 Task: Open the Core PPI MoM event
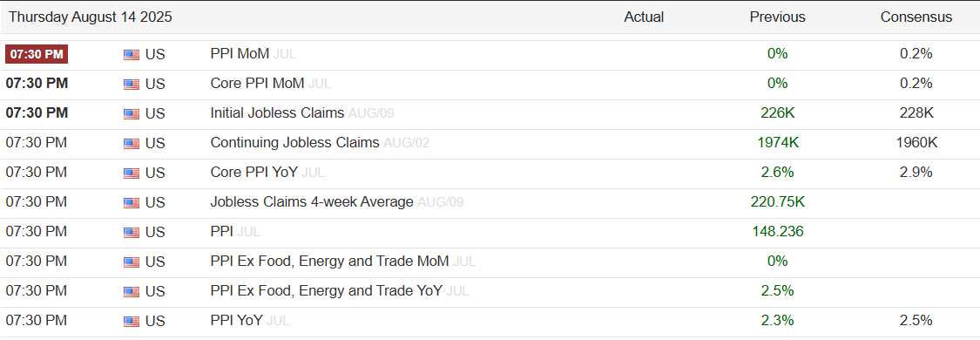coord(257,83)
